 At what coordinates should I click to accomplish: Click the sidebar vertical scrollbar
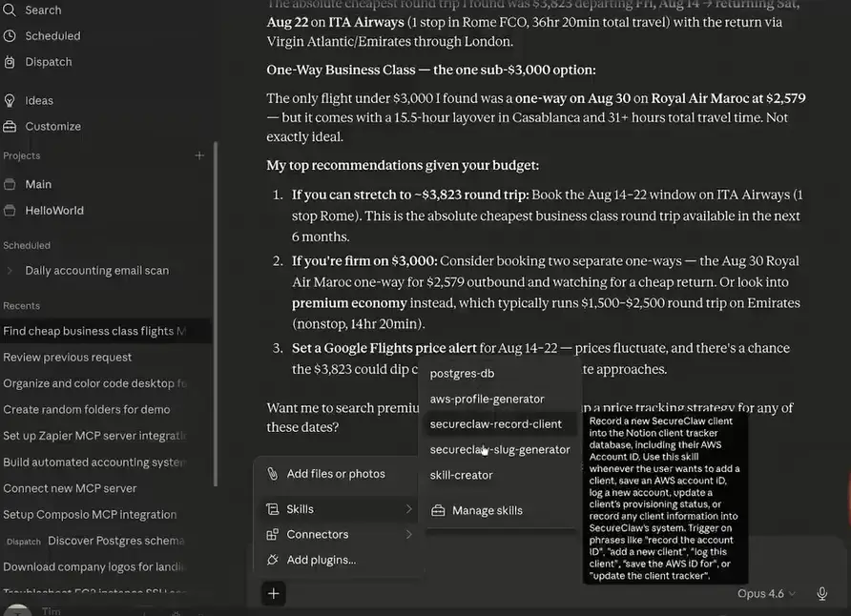216,314
